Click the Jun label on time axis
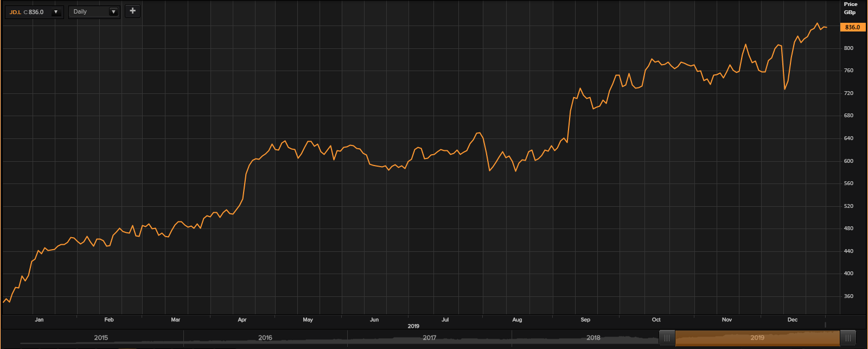The width and height of the screenshot is (868, 349). (x=374, y=320)
